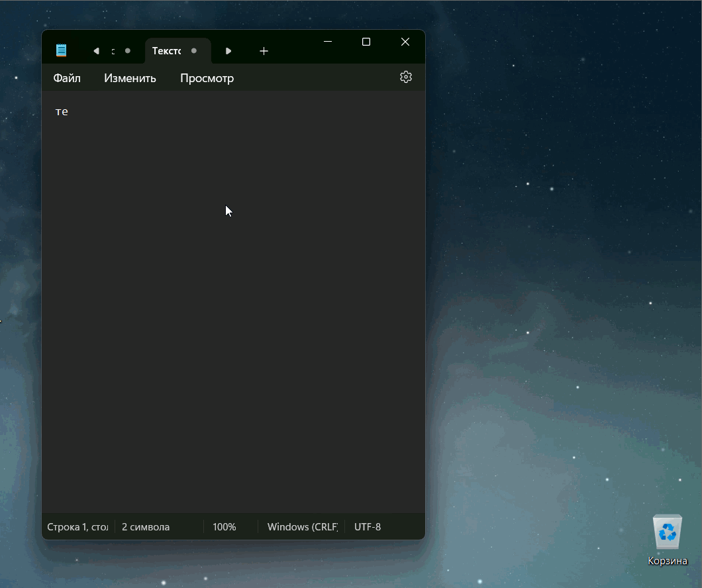Open Notepad settings via gear icon

click(x=406, y=77)
